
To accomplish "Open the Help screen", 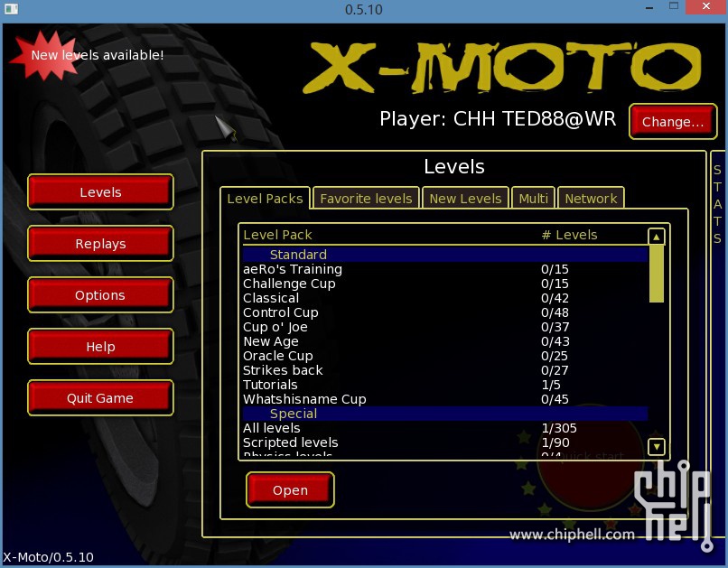I will click(x=100, y=347).
